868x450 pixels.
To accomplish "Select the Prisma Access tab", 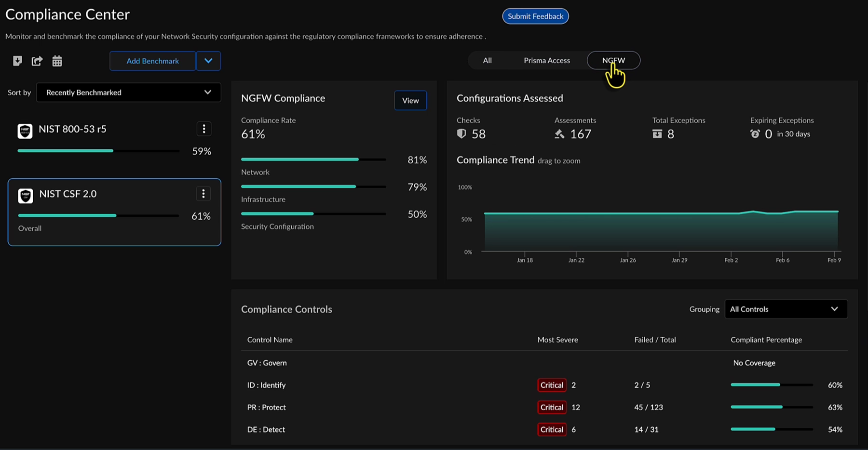I will tap(546, 60).
